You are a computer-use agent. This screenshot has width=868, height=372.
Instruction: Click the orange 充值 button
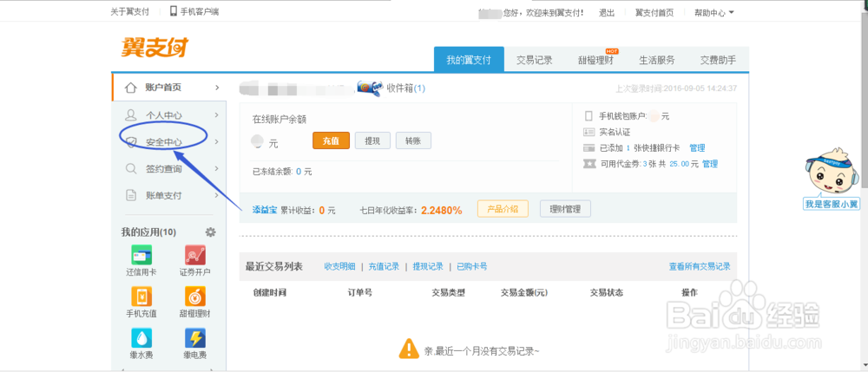pos(331,140)
